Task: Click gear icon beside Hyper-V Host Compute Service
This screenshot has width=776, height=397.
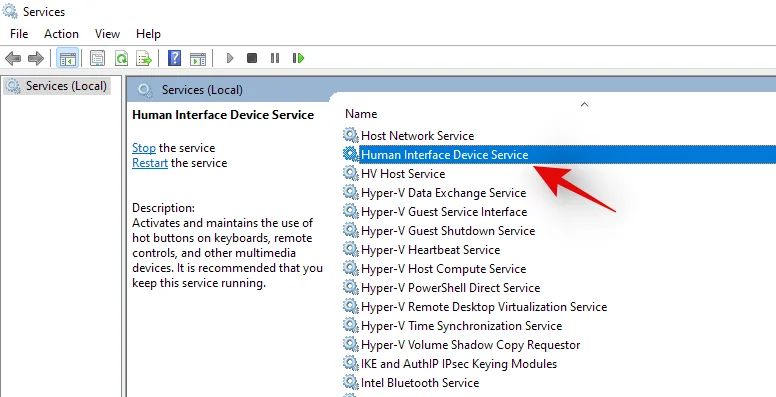Action: coord(350,268)
